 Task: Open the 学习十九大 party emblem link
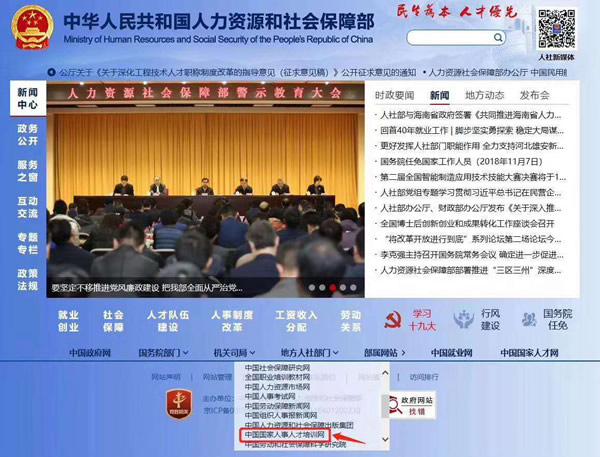410,320
